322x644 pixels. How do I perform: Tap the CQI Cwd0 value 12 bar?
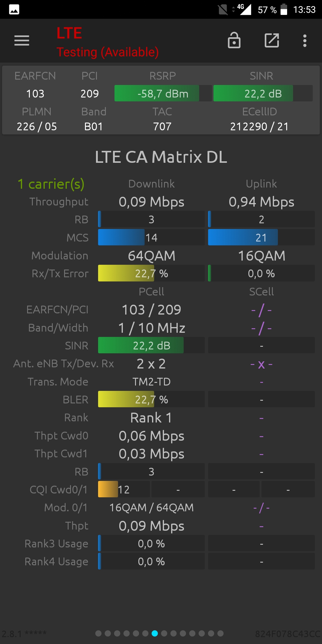(124, 489)
